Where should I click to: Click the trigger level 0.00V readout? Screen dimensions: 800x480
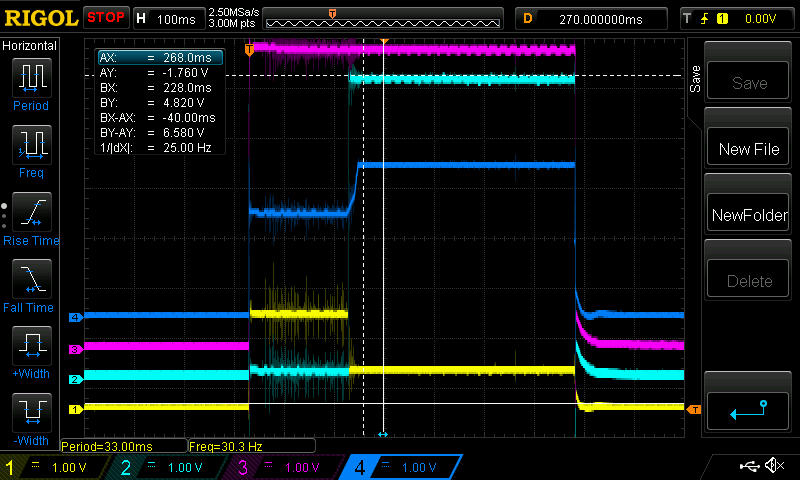coord(760,18)
